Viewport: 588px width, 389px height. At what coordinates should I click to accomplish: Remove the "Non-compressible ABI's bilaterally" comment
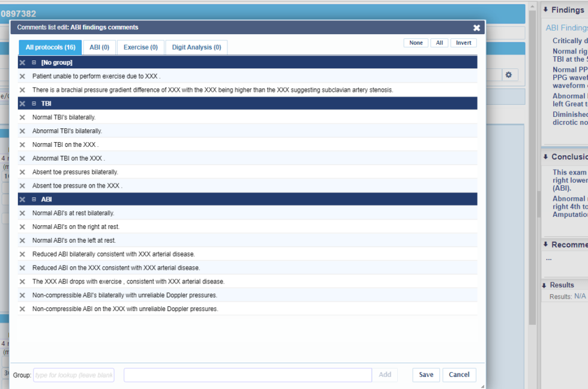pos(22,295)
